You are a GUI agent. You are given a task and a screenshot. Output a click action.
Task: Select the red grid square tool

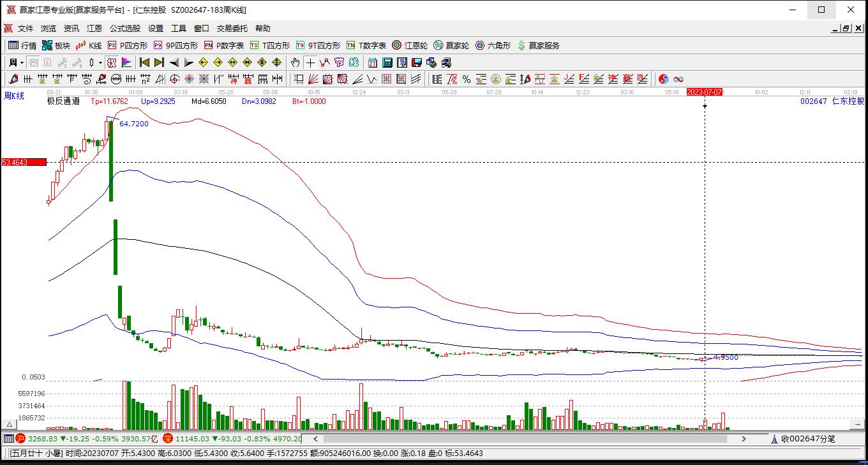pyautogui.click(x=386, y=79)
